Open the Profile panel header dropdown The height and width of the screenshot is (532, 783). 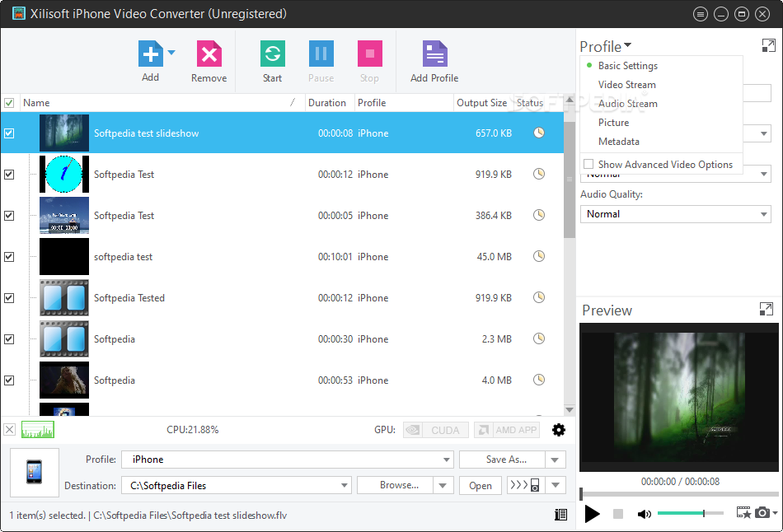pyautogui.click(x=628, y=45)
